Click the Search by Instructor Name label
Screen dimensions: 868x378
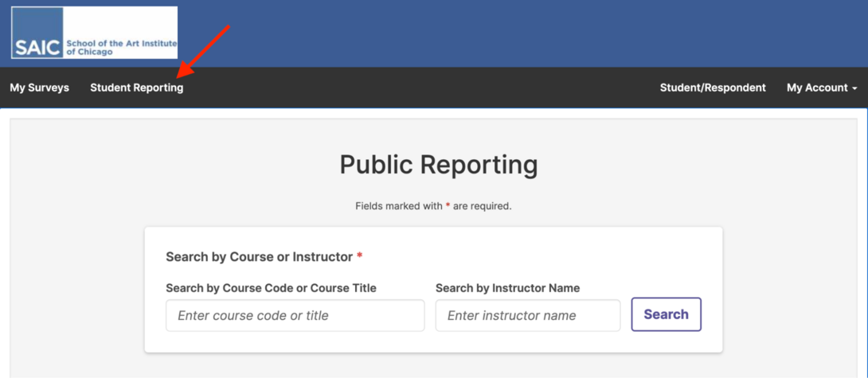tap(507, 288)
